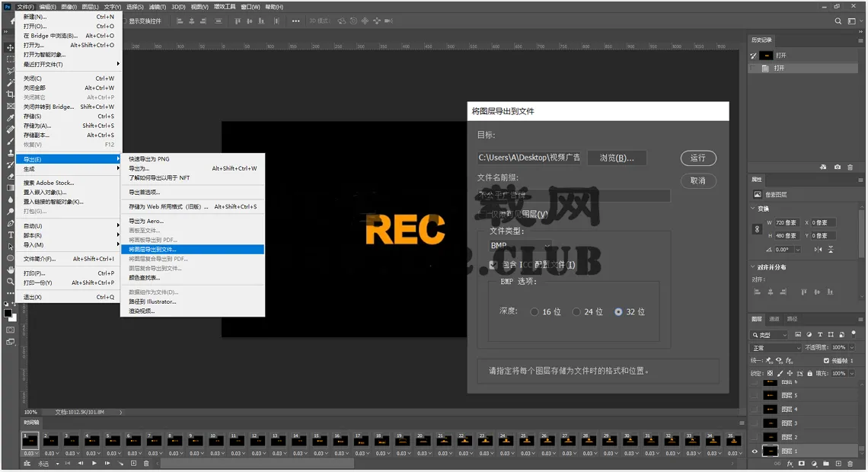Select the Type tool in the toolbar
Image resolution: width=868 pixels, height=472 pixels.
pos(10,234)
